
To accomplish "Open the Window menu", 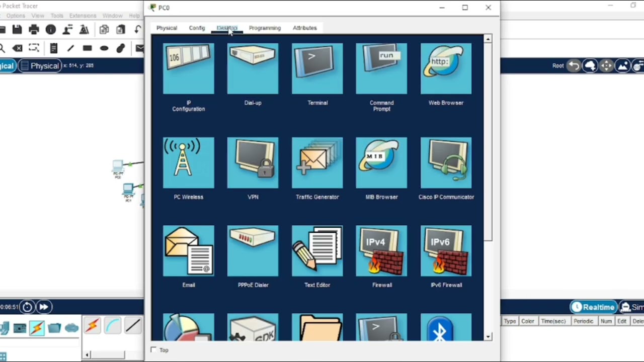I will (112, 16).
